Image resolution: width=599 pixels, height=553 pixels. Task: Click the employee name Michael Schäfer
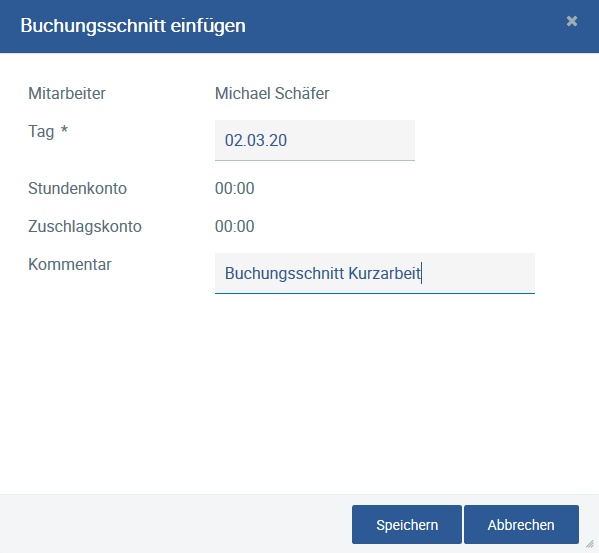pos(272,94)
